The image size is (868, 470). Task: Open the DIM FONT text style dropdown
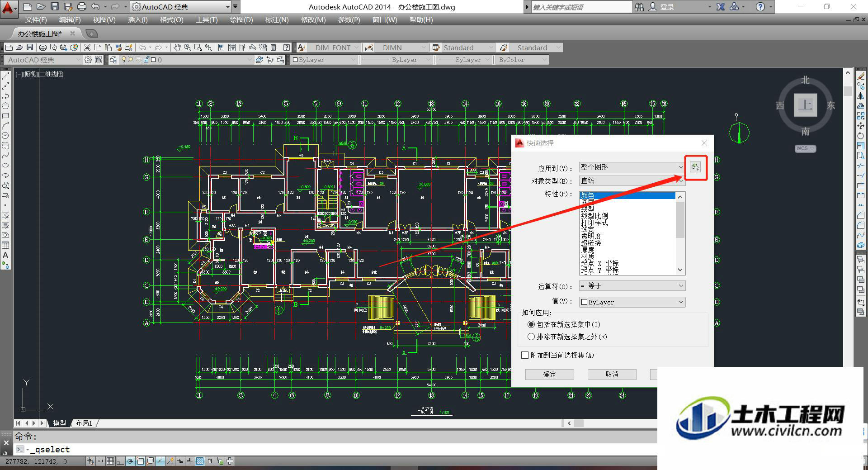pos(334,47)
